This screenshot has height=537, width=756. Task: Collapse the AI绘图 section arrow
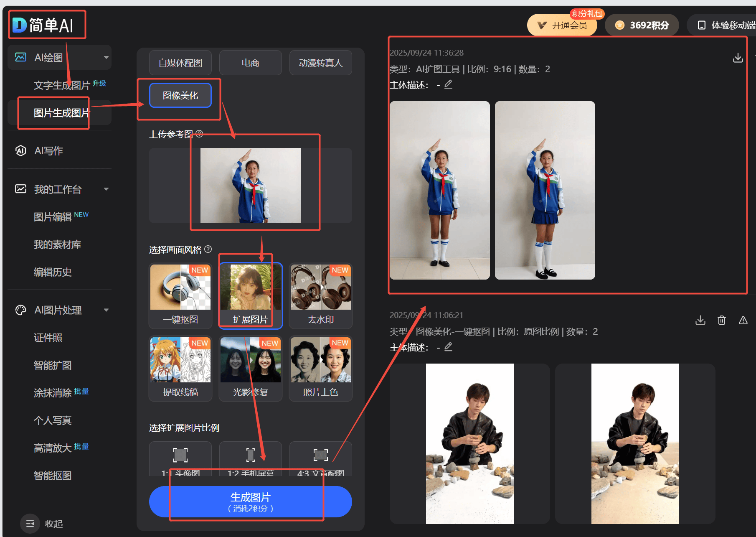(x=106, y=57)
